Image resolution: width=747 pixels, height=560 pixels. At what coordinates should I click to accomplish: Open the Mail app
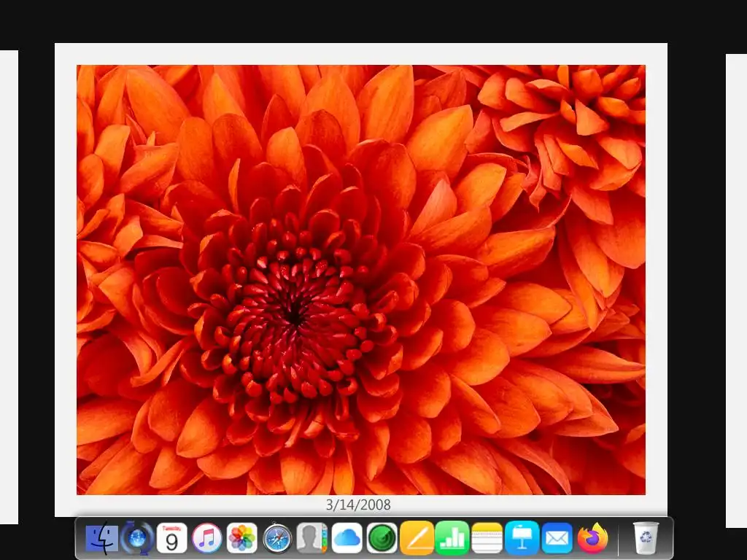[x=557, y=539]
